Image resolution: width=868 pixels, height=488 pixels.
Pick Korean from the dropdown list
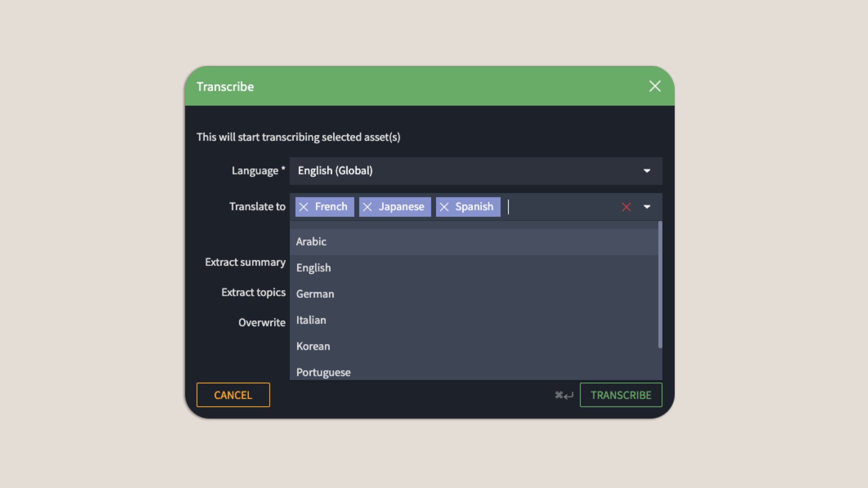pyautogui.click(x=474, y=346)
